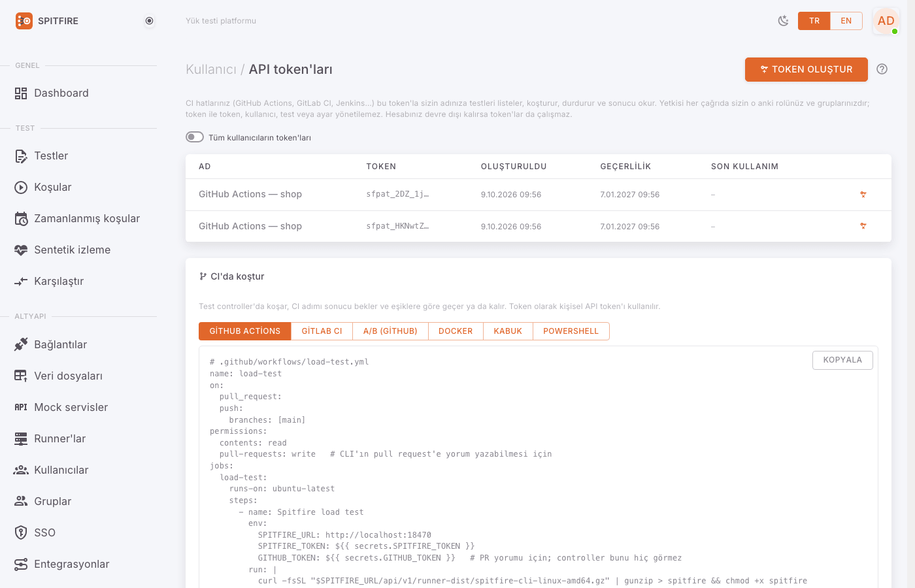Image resolution: width=915 pixels, height=588 pixels.
Task: Click the SSO shield icon
Action: click(x=21, y=532)
